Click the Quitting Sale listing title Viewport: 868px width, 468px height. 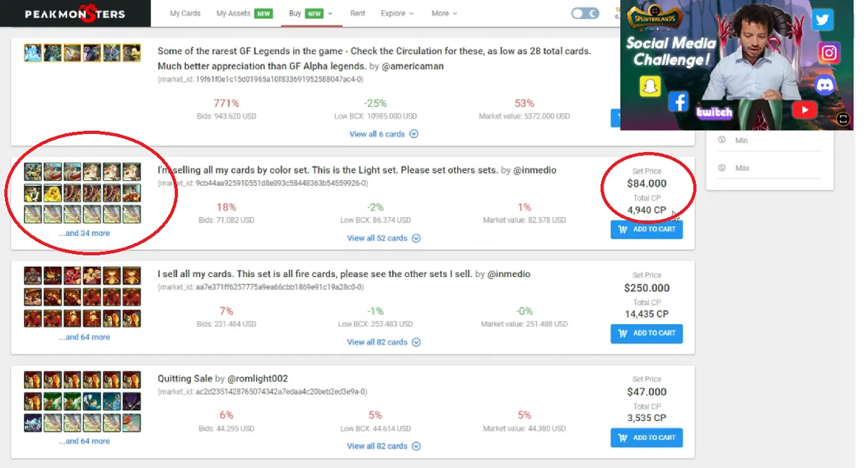point(185,378)
